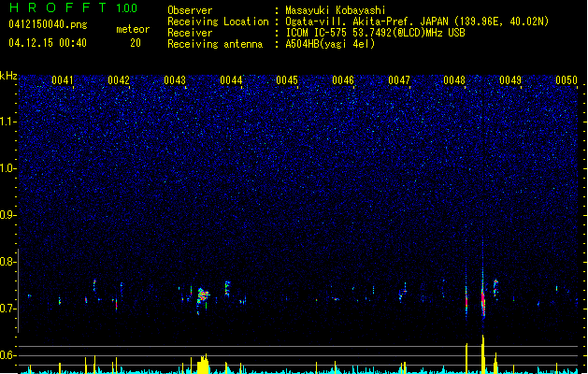
Task: Click the meteor label
Action: pos(133,29)
